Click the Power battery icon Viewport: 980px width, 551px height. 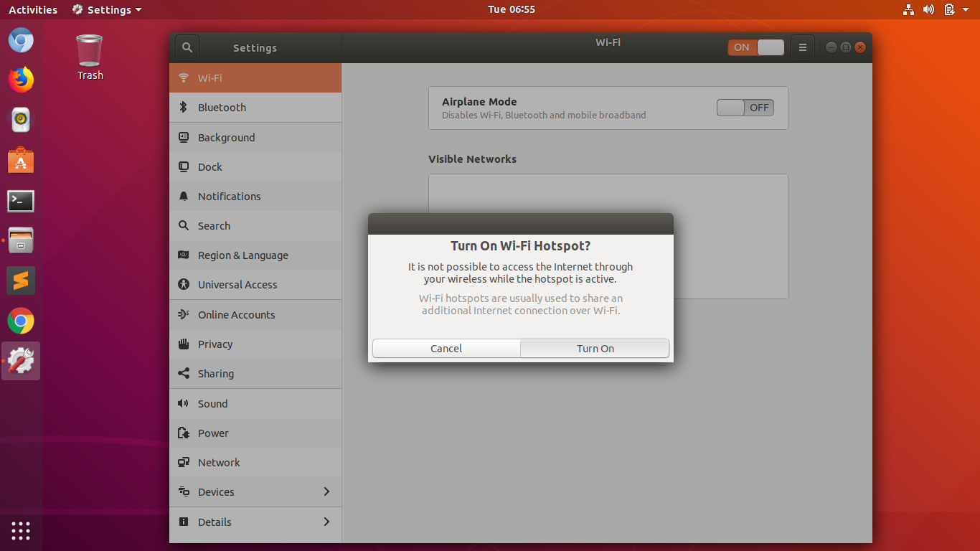coord(184,433)
